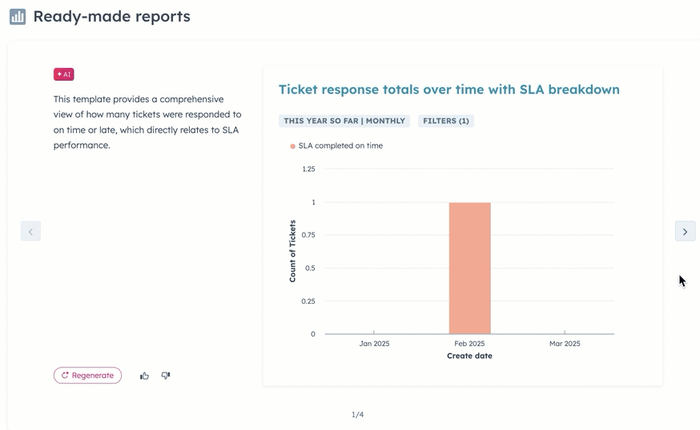Click the Feb 2025 axis label
Image resolution: width=700 pixels, height=430 pixels.
[x=470, y=343]
